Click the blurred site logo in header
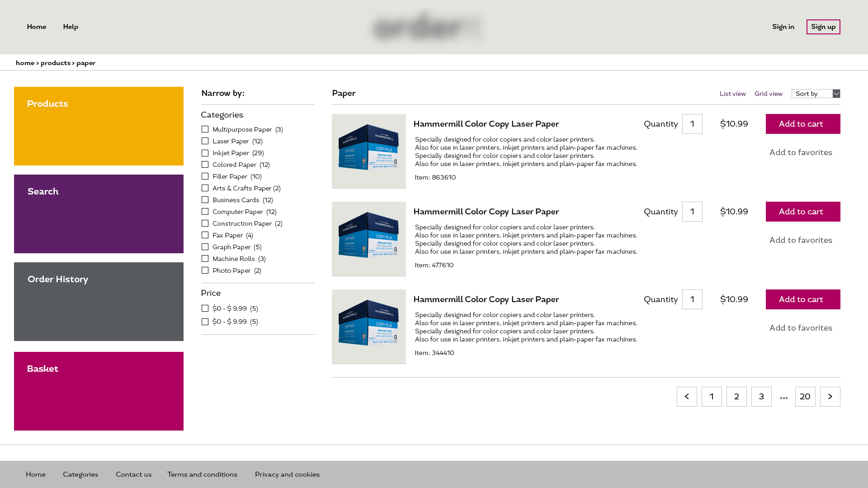This screenshot has width=868, height=488. (x=428, y=27)
